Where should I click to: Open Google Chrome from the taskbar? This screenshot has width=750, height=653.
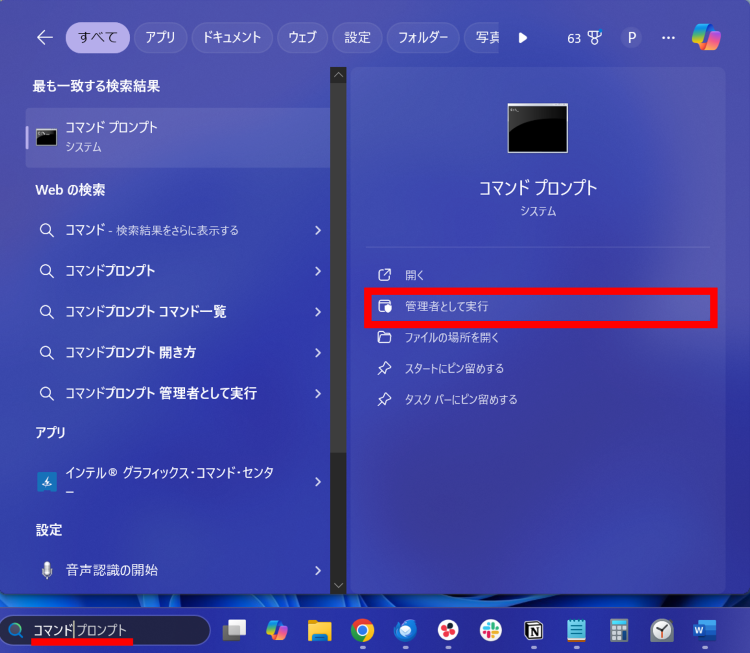(363, 631)
